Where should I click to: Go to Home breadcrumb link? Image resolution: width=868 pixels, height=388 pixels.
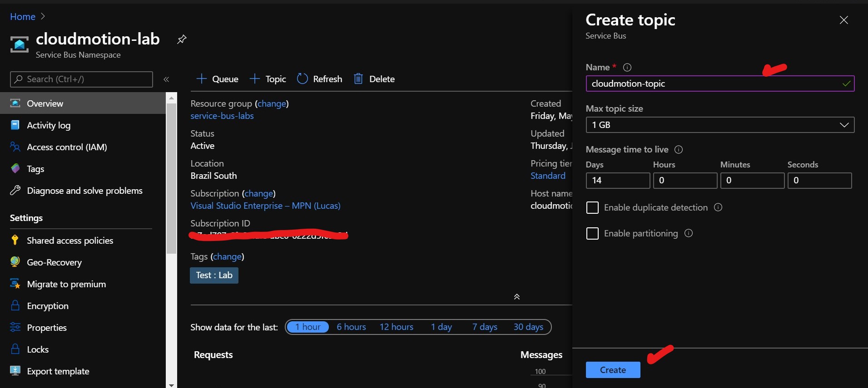pyautogui.click(x=23, y=17)
